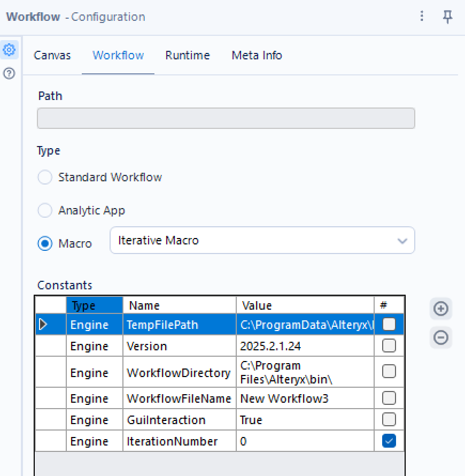465x476 pixels.
Task: Select the GuiInteraction name cell
Action: click(x=180, y=419)
